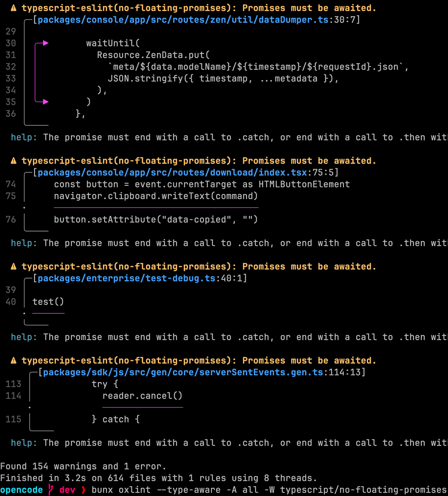The height and width of the screenshot is (496, 448).
Task: Click the 'waitUntil(' code line
Action: pyautogui.click(x=113, y=43)
